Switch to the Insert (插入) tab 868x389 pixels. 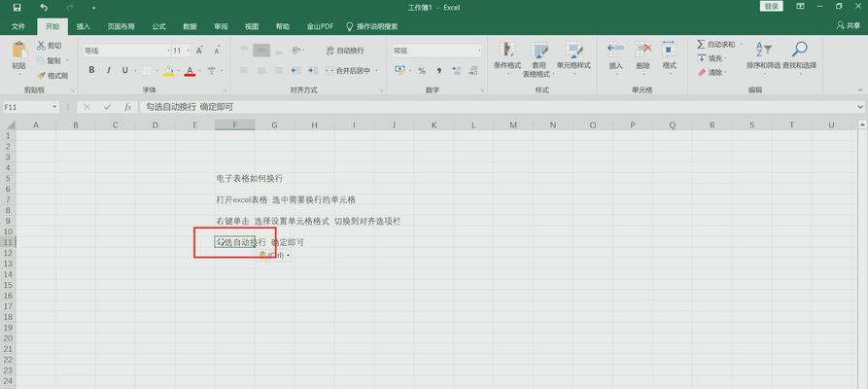click(x=84, y=26)
